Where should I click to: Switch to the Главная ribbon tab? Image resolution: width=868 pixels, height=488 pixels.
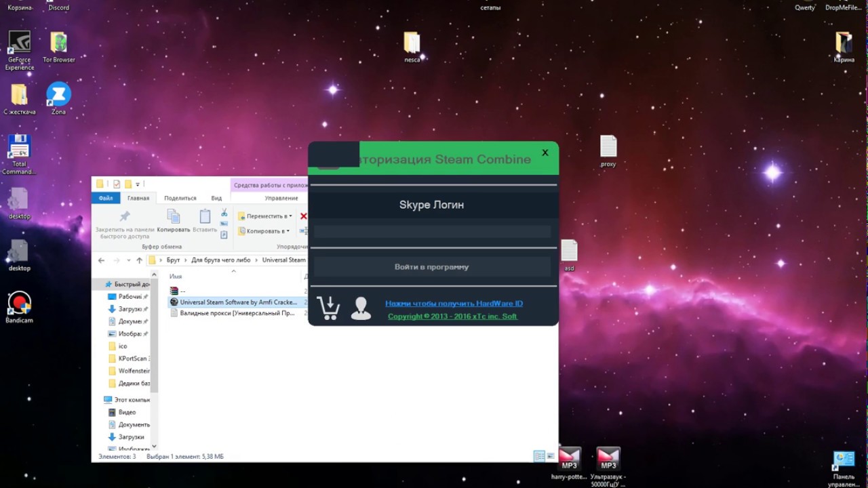pyautogui.click(x=138, y=198)
